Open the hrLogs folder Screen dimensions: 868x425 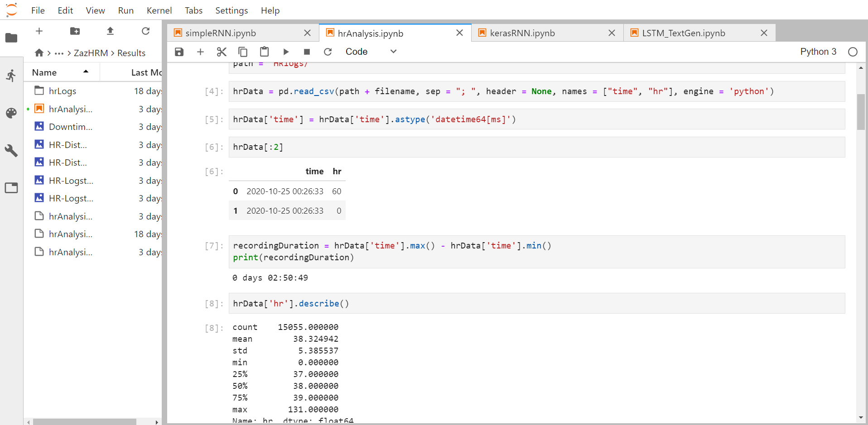63,91
